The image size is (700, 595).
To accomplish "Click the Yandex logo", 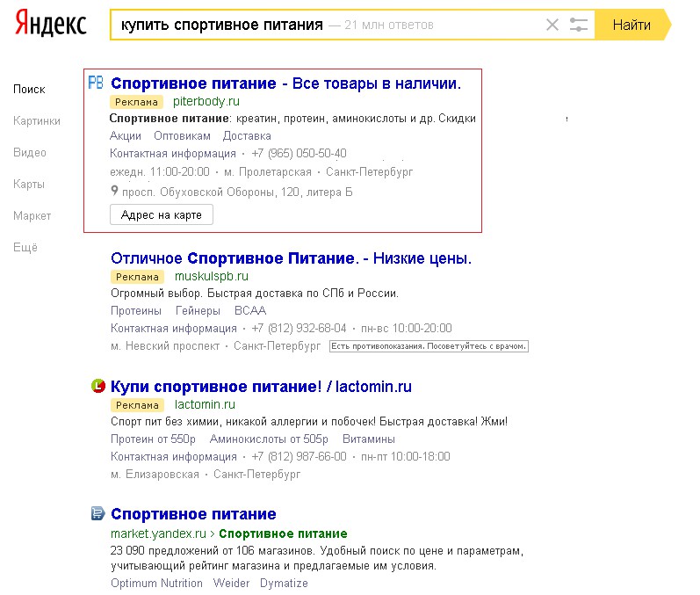I will pos(50,25).
